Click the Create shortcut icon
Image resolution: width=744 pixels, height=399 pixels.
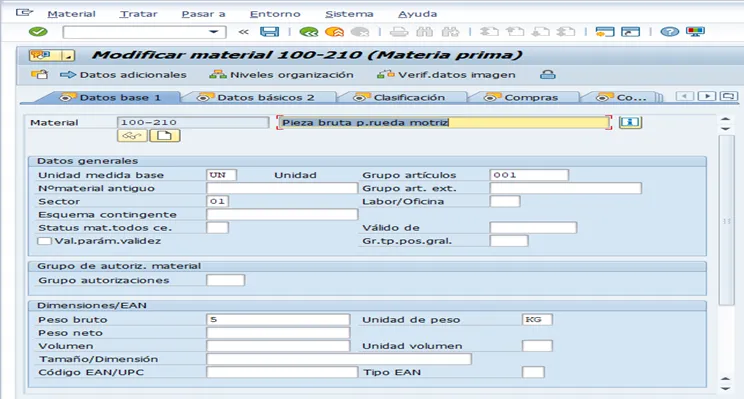tap(631, 32)
